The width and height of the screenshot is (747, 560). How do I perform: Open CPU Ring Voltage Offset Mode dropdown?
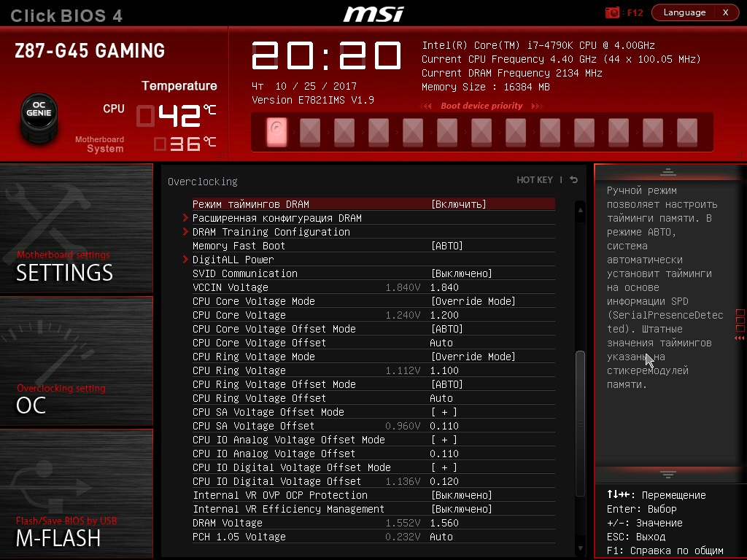447,384
